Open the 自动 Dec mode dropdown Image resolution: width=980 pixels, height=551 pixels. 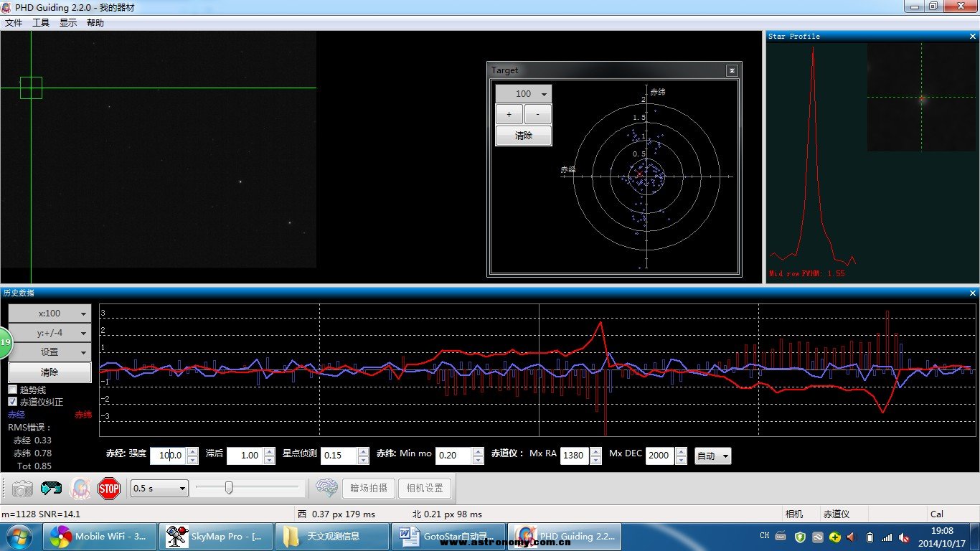point(712,456)
